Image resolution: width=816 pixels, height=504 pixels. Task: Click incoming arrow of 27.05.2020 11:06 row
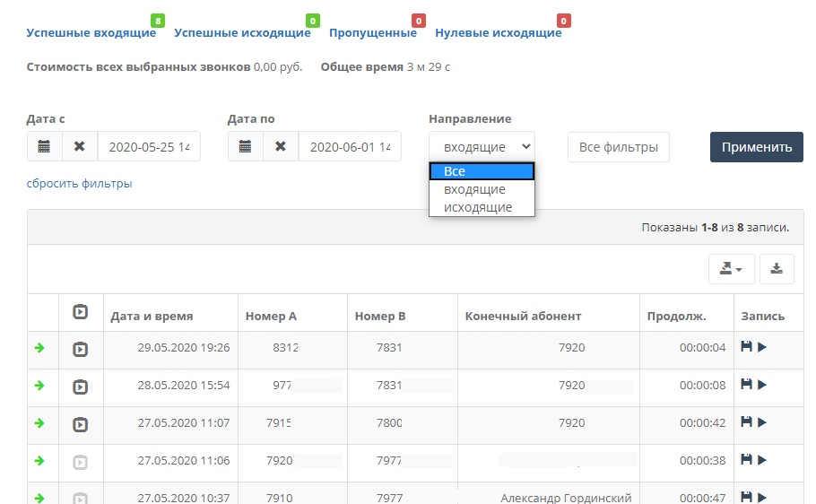39,460
